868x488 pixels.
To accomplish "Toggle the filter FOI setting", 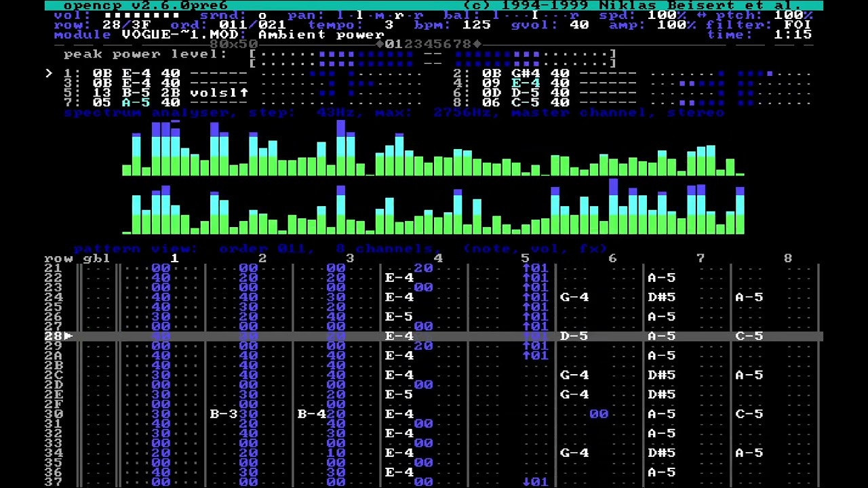I will pyautogui.click(x=797, y=25).
